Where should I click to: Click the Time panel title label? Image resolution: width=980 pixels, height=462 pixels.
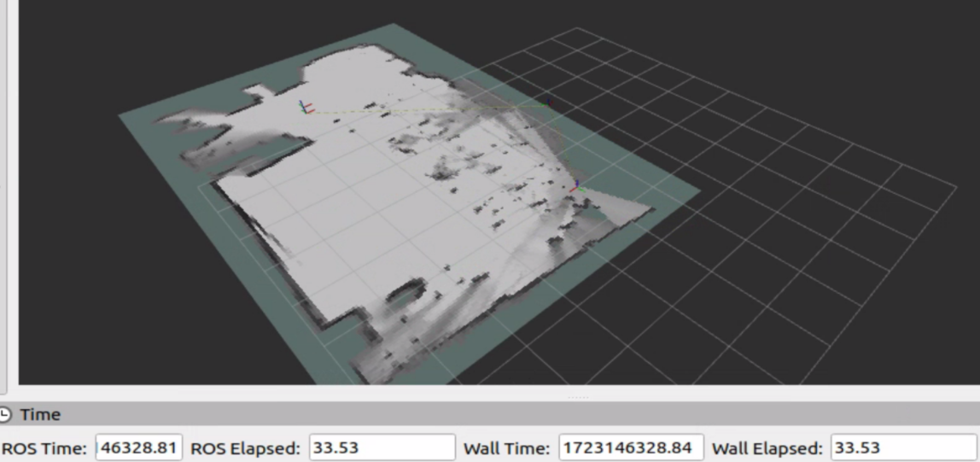[40, 415]
